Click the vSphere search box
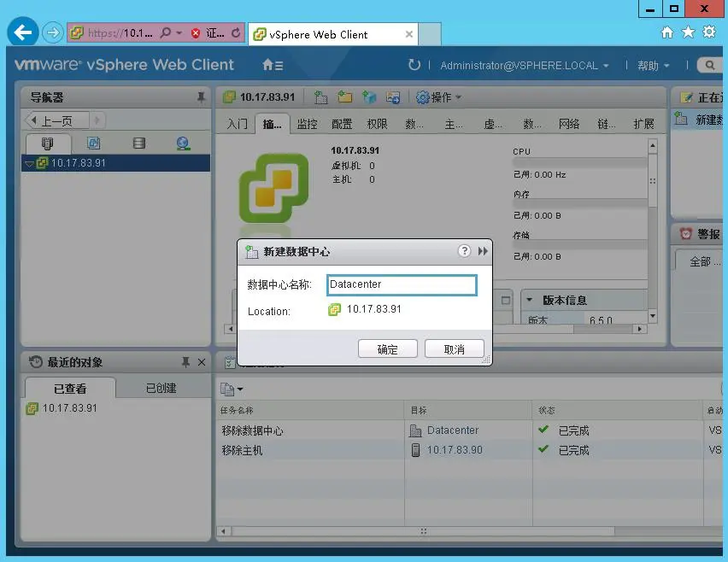This screenshot has width=728, height=562. tap(709, 66)
